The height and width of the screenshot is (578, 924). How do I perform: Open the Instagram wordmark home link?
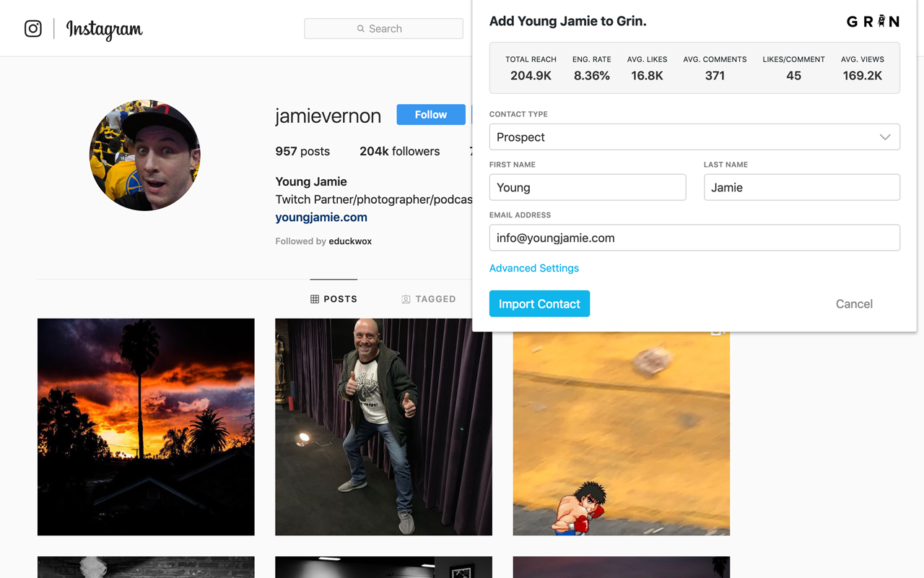[105, 30]
